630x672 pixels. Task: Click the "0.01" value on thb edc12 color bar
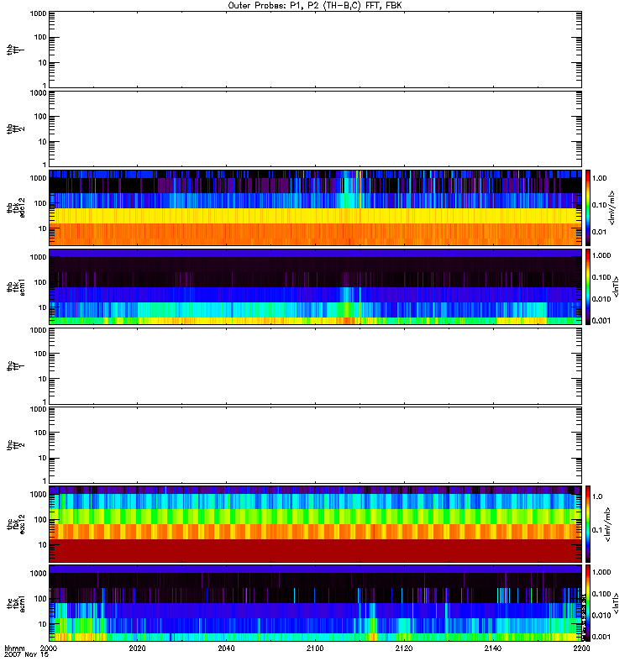(x=599, y=232)
